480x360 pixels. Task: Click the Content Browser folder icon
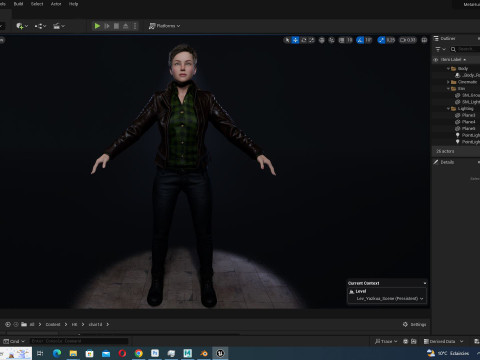coord(24,324)
